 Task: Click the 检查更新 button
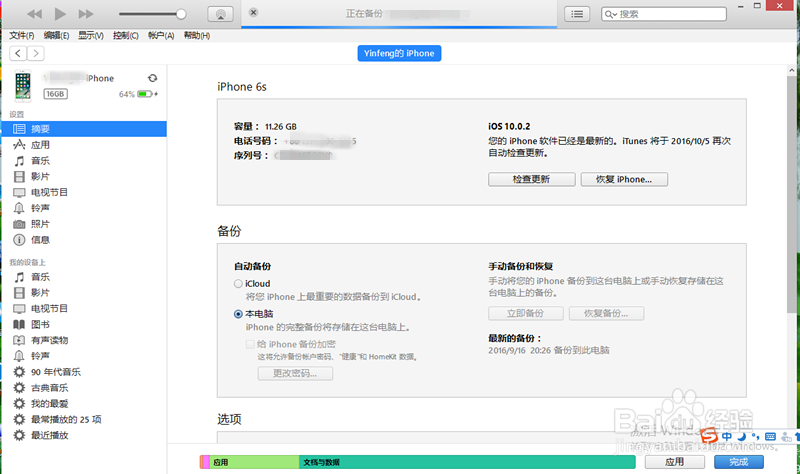(532, 179)
